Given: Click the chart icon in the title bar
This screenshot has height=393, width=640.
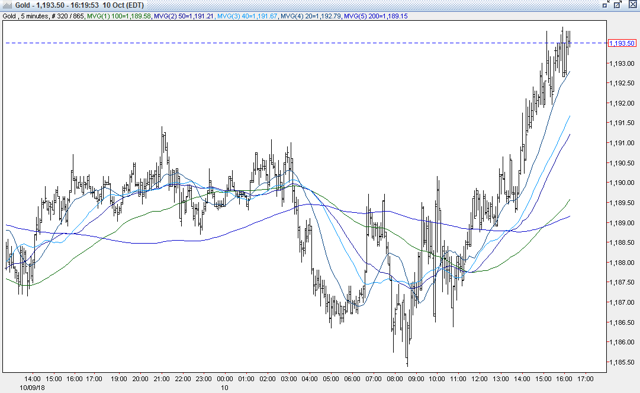Looking at the screenshot, I should click(7, 5).
